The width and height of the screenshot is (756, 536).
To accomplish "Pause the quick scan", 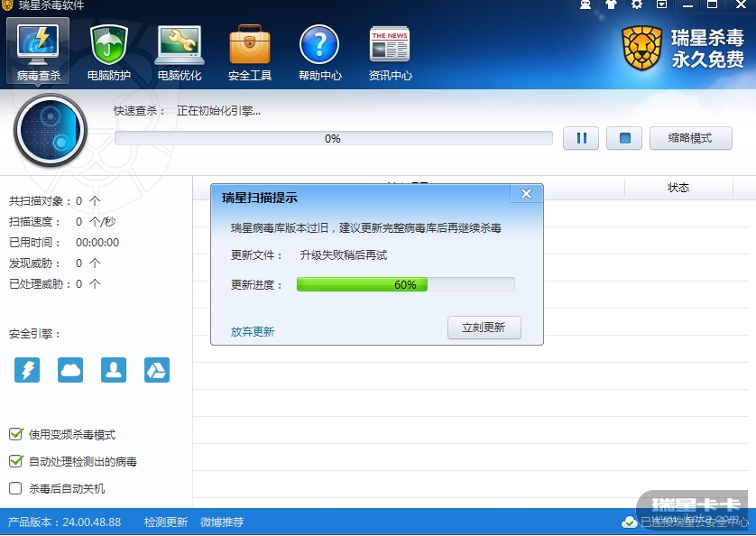I will pyautogui.click(x=581, y=138).
